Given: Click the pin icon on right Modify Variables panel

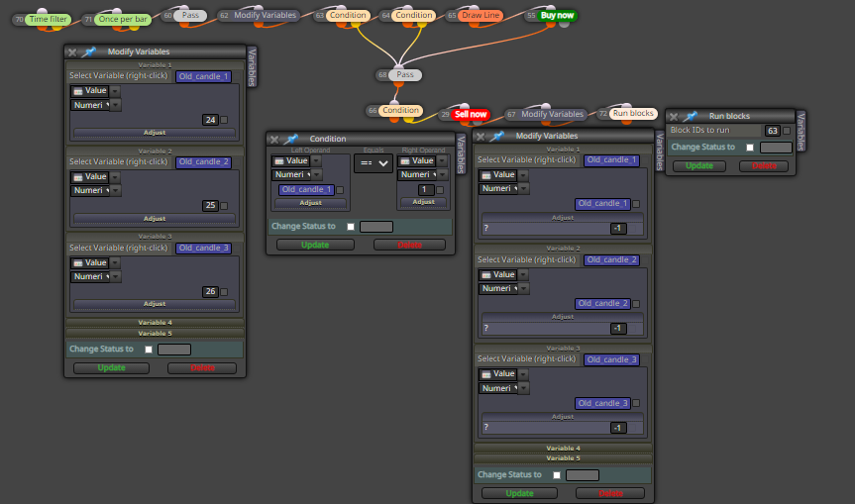Looking at the screenshot, I should tap(496, 137).
